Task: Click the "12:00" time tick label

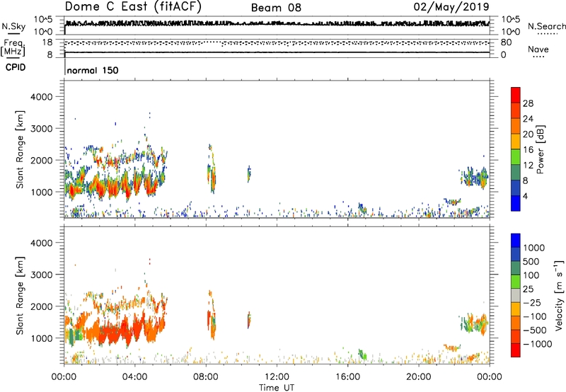Action: [277, 377]
